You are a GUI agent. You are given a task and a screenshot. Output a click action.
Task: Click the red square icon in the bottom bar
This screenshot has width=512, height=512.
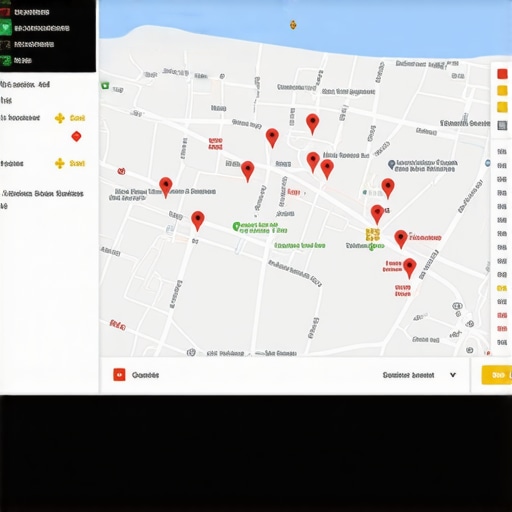(x=119, y=375)
